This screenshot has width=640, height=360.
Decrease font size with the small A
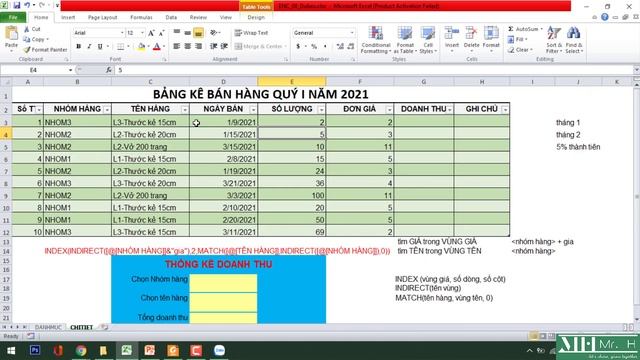(161, 33)
